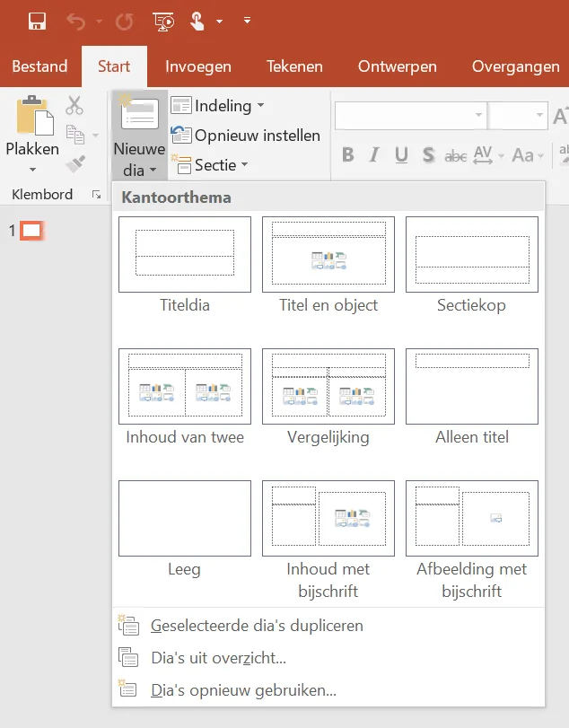Image resolution: width=569 pixels, height=728 pixels.
Task: Open the Indeling layout dropdown
Action: click(218, 106)
